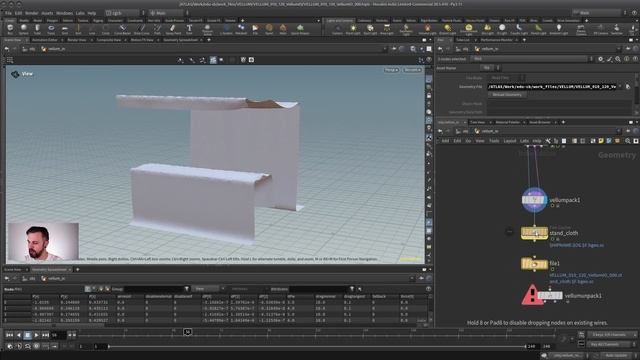This screenshot has width=640, height=360.
Task: Switch to the Material Palette tab
Action: (x=507, y=122)
